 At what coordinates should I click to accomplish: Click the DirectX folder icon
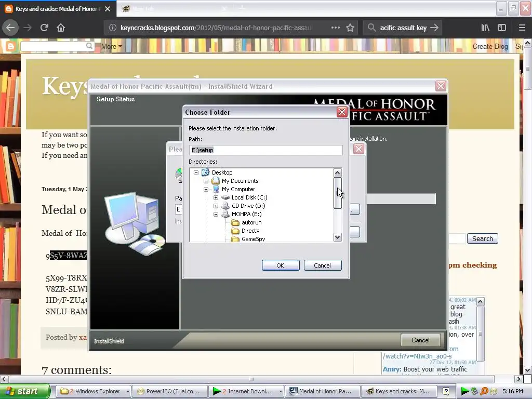235,231
